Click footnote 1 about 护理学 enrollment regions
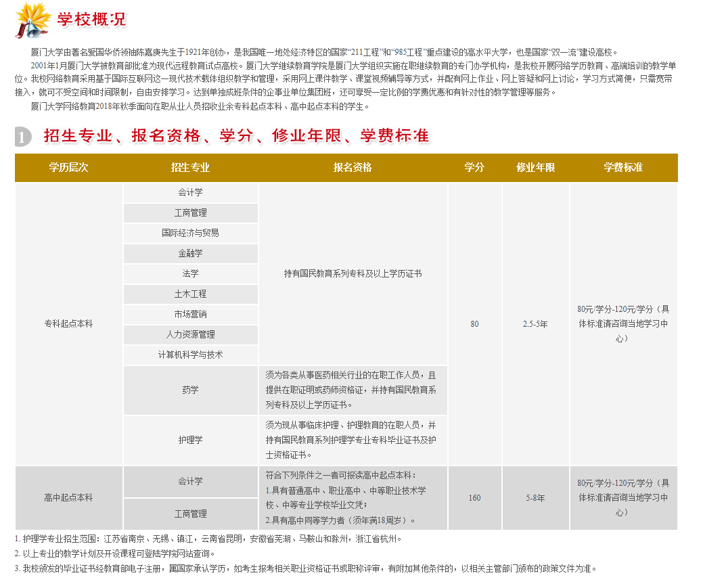 pos(208,539)
